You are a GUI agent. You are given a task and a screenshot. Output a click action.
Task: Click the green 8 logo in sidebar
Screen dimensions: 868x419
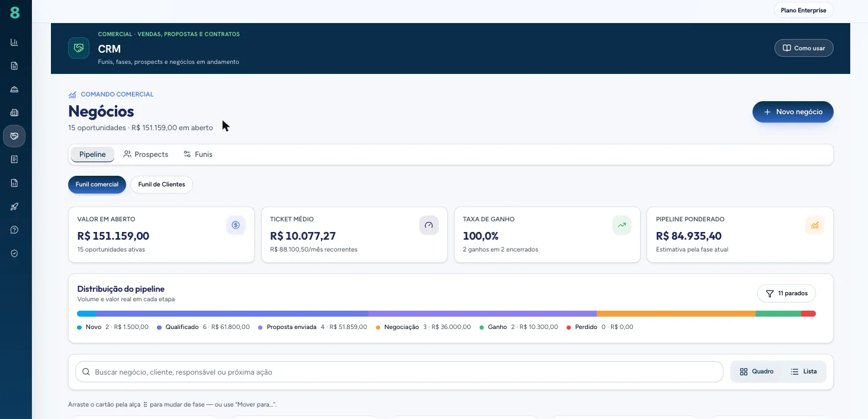pos(15,12)
